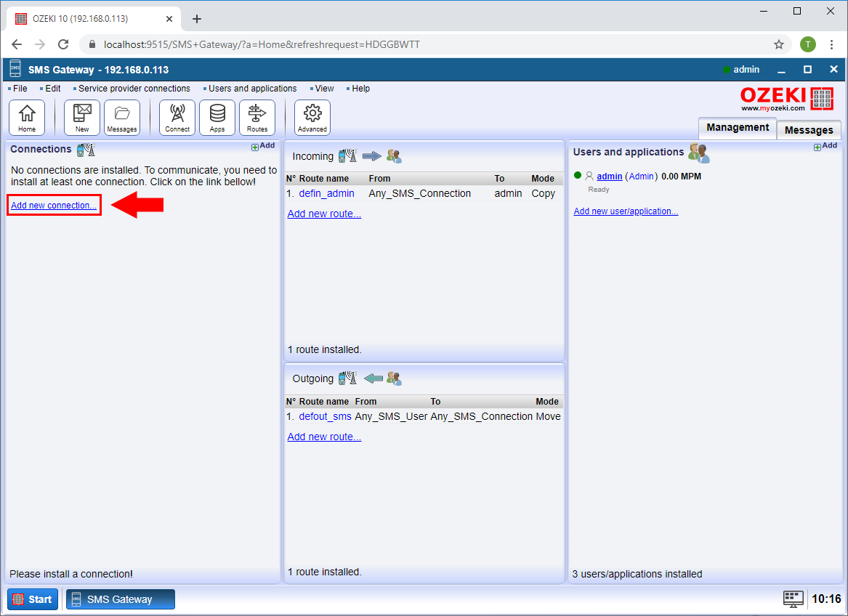Open the Edit menu
This screenshot has width=848, height=616.
click(52, 89)
